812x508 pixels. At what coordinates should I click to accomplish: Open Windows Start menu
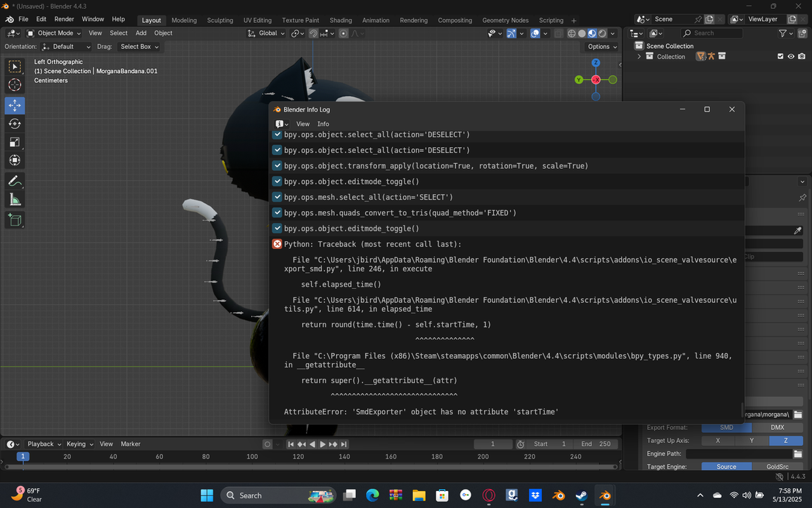click(x=207, y=495)
